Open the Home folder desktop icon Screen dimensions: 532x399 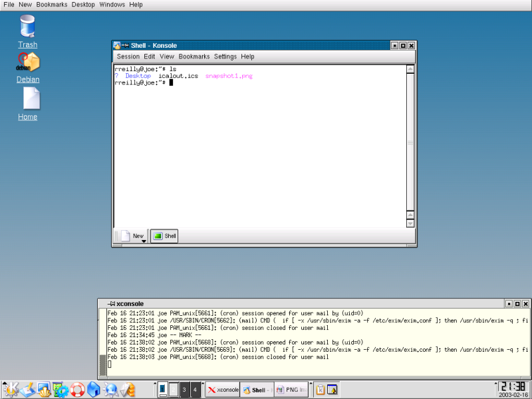27,100
